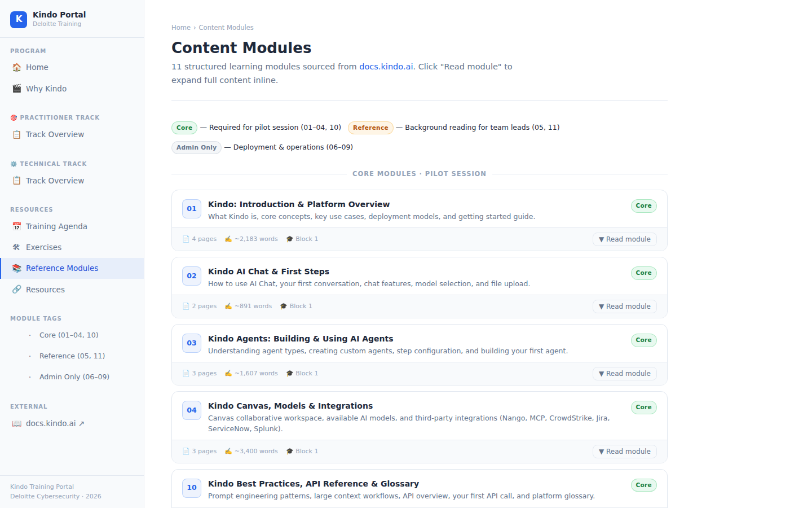Open the docs.kindo.ai external link
Image resolution: width=812 pixels, height=508 pixels.
point(51,423)
